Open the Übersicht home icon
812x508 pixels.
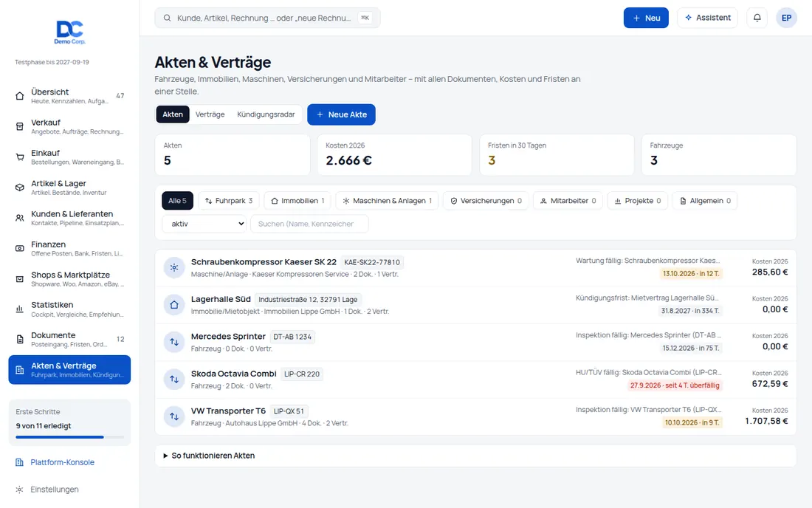pos(20,96)
